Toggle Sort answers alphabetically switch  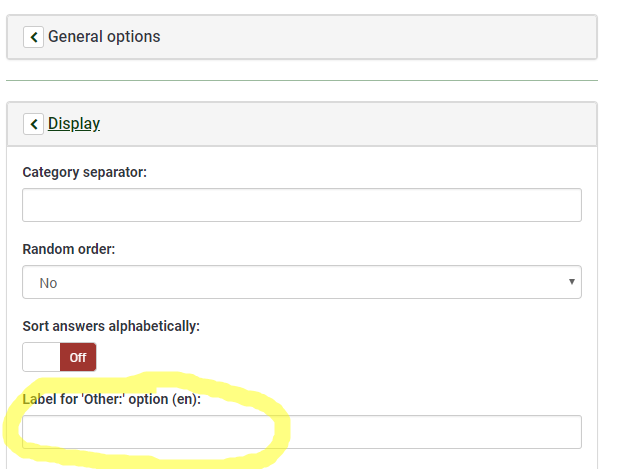click(x=60, y=357)
